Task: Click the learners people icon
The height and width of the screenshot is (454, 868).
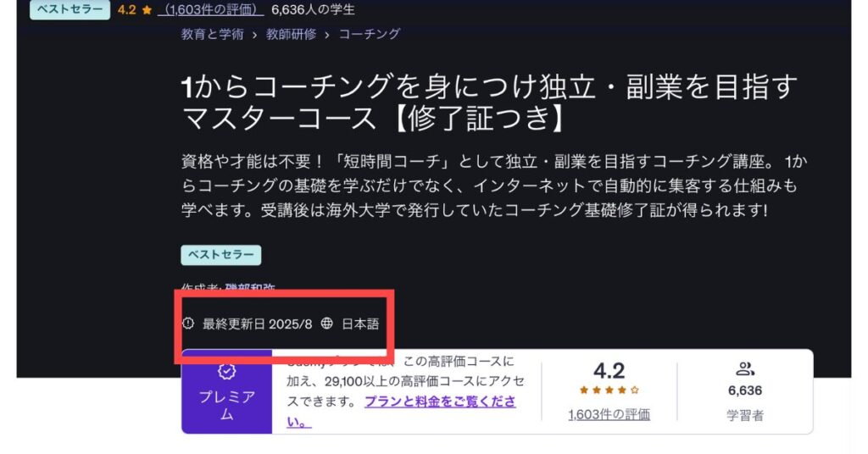Action: [745, 368]
